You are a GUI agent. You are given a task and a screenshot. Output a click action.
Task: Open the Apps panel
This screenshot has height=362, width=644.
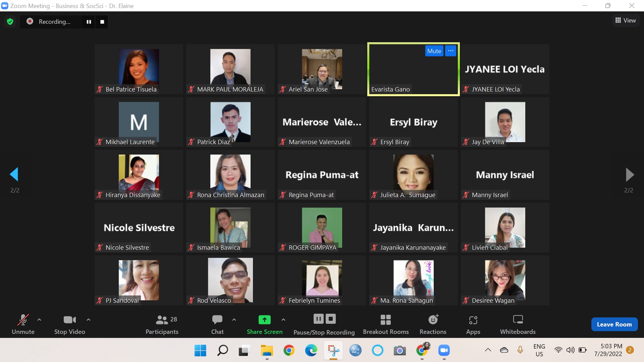pyautogui.click(x=473, y=324)
